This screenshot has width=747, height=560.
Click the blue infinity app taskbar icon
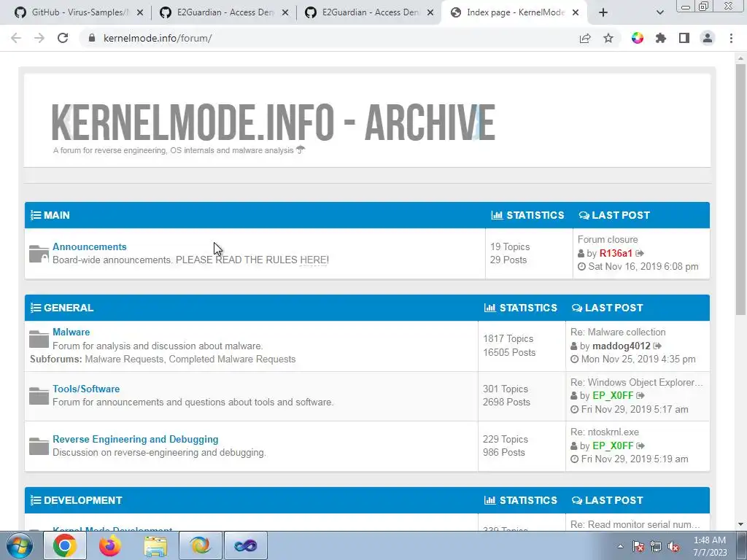[245, 545]
